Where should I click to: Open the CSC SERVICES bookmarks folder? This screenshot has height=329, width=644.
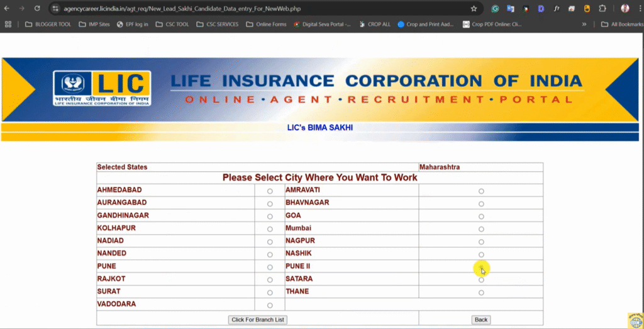[217, 25]
